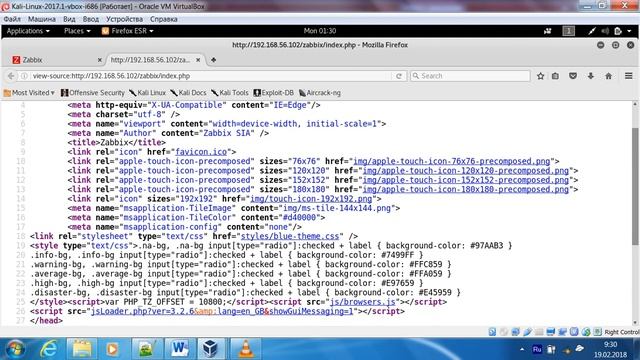The width and height of the screenshot is (640, 360).
Task: Open the Offensive Security bookmark
Action: [x=93, y=93]
